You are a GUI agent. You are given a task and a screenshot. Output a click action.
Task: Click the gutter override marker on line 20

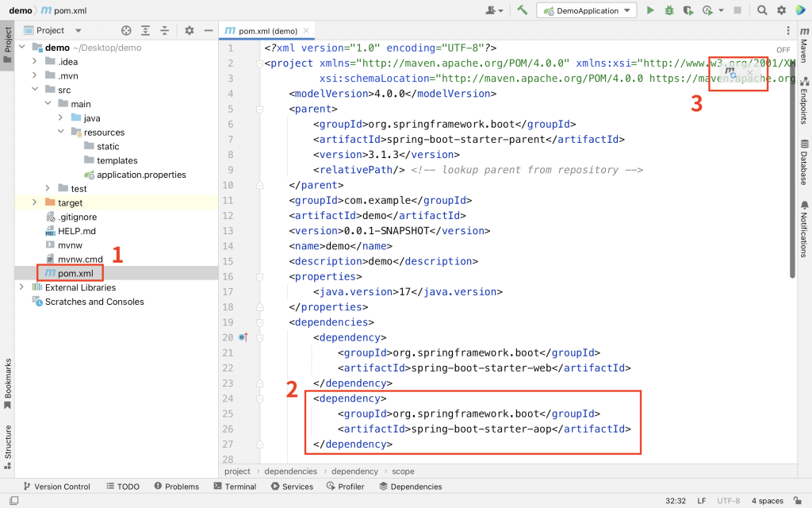click(x=243, y=337)
